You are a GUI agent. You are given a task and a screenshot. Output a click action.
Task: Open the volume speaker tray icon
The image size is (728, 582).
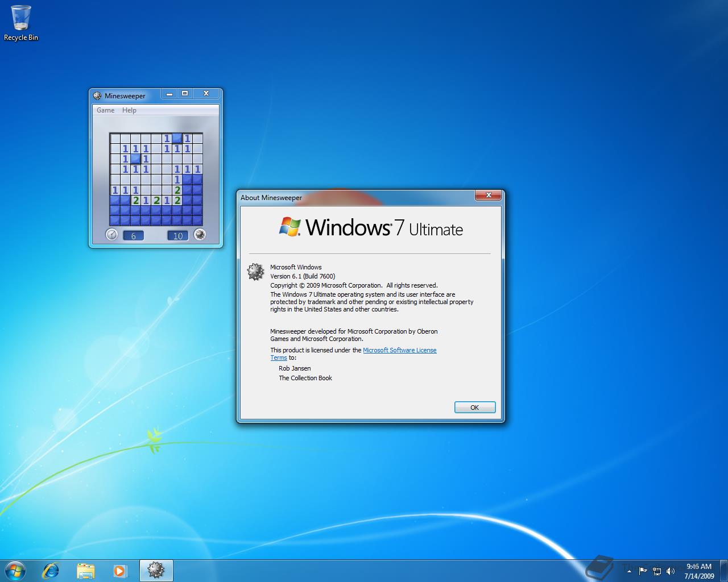pyautogui.click(x=671, y=571)
